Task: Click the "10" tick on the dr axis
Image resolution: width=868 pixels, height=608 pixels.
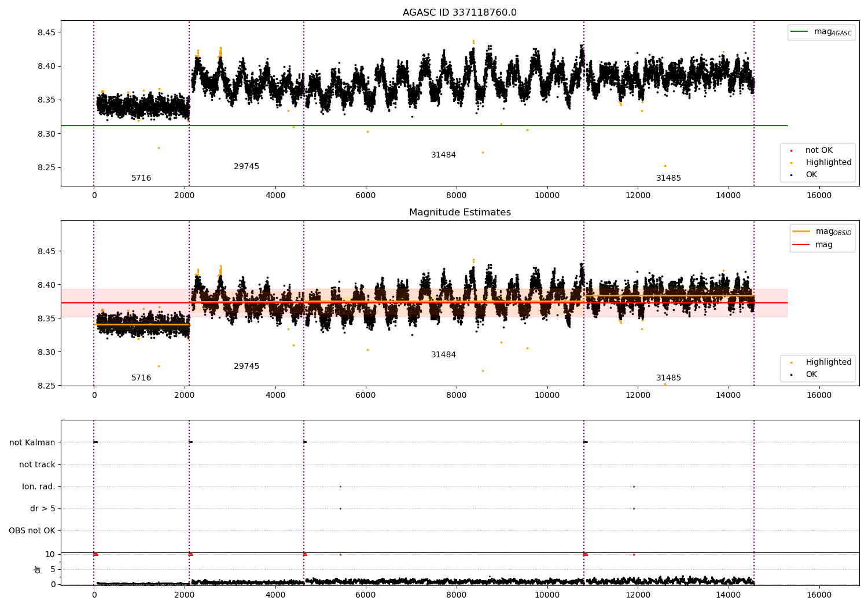Action: click(x=50, y=554)
